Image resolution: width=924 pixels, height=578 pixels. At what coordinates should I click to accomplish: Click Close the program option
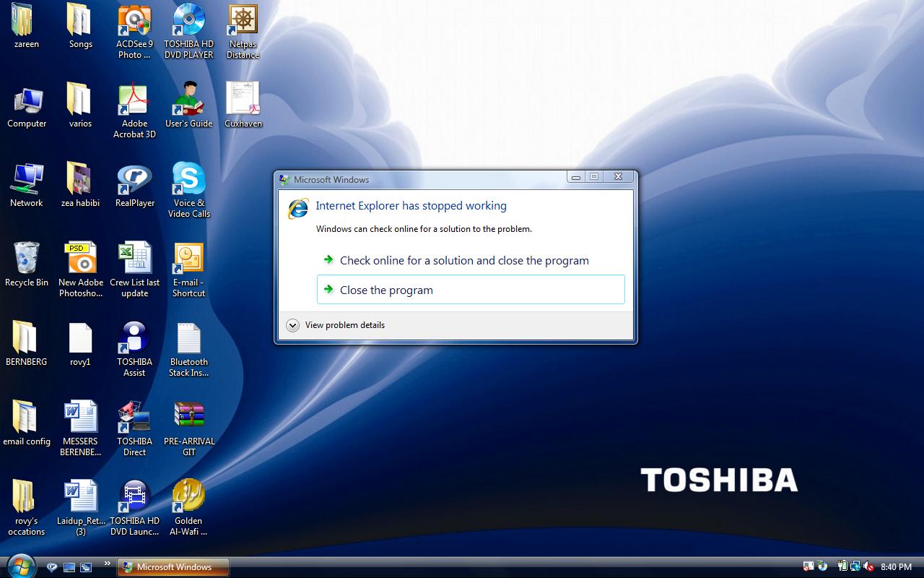pos(471,290)
